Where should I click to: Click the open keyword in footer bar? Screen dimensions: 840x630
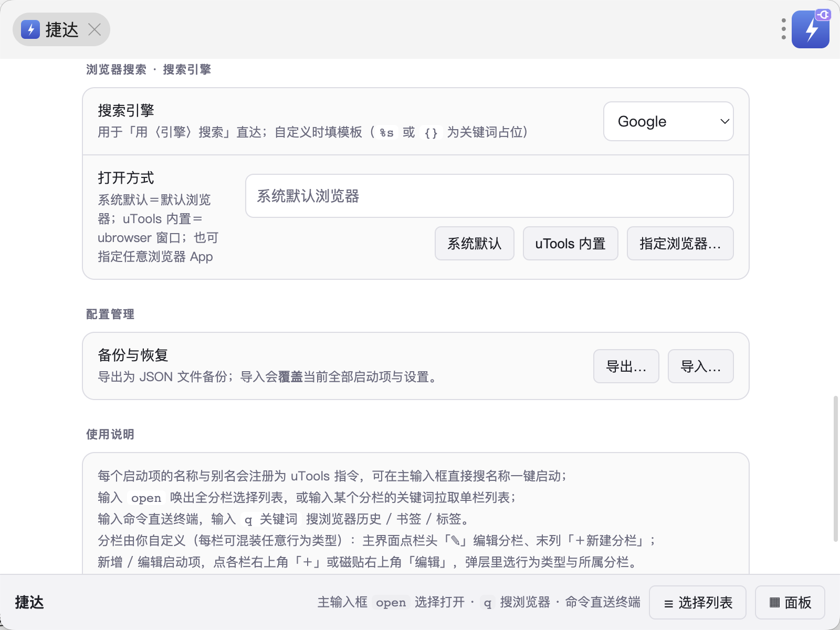(x=391, y=602)
